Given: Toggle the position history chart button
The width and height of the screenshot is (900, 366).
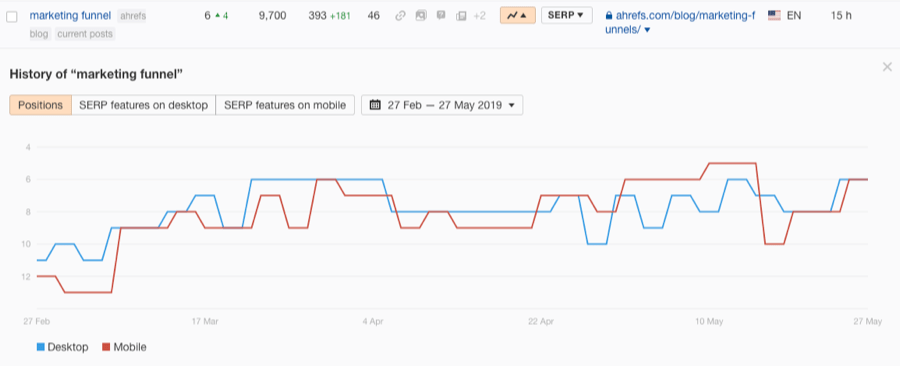Looking at the screenshot, I should click(x=518, y=15).
